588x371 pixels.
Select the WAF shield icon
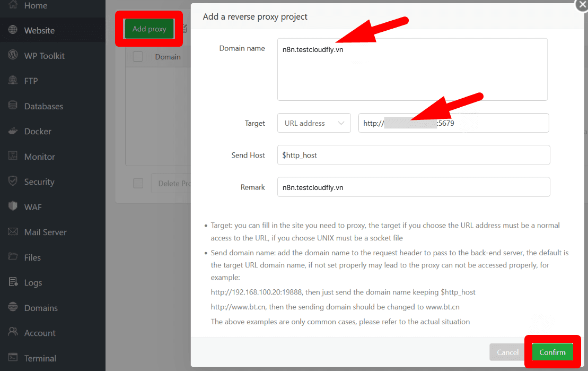pyautogui.click(x=13, y=206)
